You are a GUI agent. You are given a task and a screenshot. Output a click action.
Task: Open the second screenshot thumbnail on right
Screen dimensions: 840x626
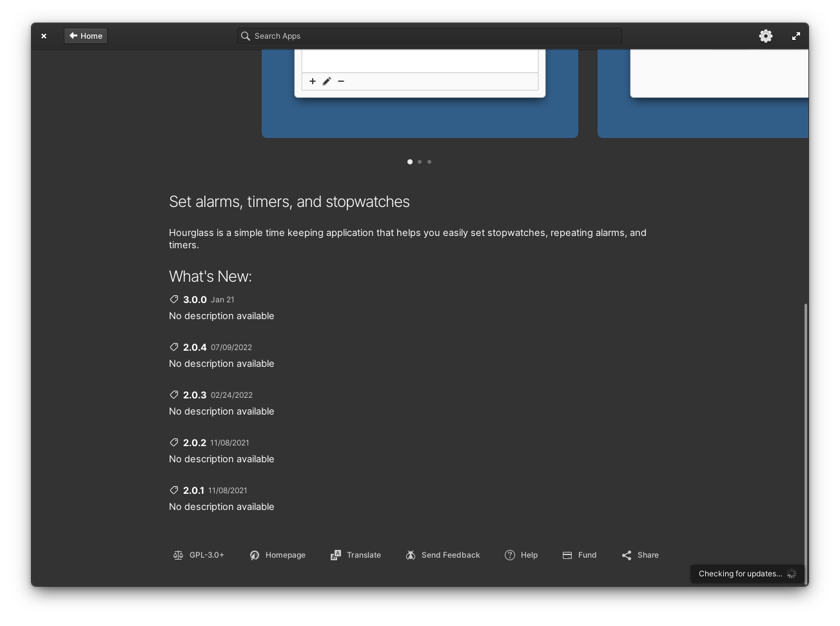[703, 93]
